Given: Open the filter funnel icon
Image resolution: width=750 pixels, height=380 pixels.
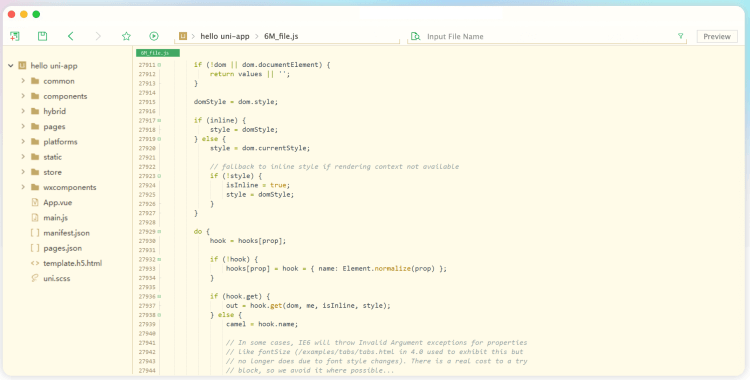Looking at the screenshot, I should (681, 36).
